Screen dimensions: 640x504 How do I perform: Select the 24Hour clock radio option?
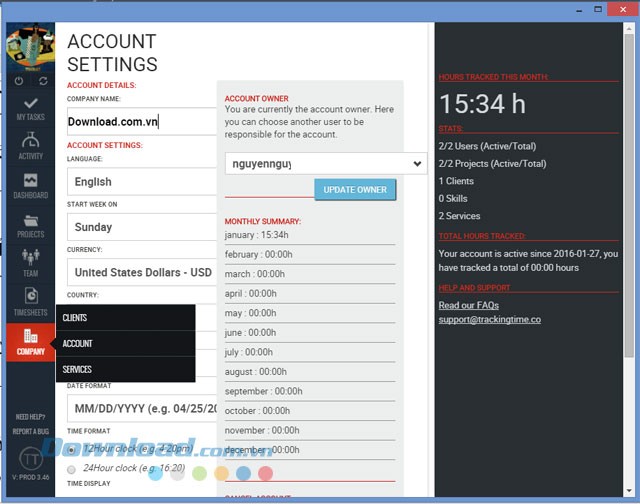[71, 468]
